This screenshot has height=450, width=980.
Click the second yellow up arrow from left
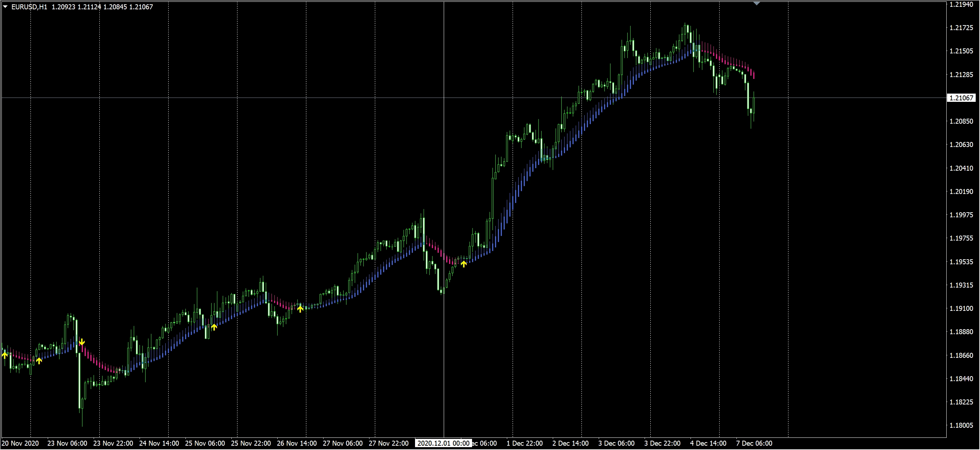coord(39,360)
